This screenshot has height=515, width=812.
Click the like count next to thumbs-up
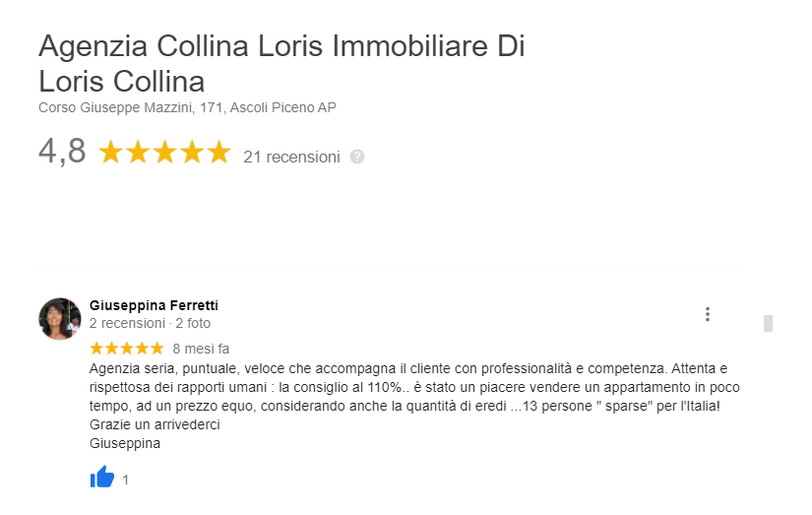coord(125,480)
